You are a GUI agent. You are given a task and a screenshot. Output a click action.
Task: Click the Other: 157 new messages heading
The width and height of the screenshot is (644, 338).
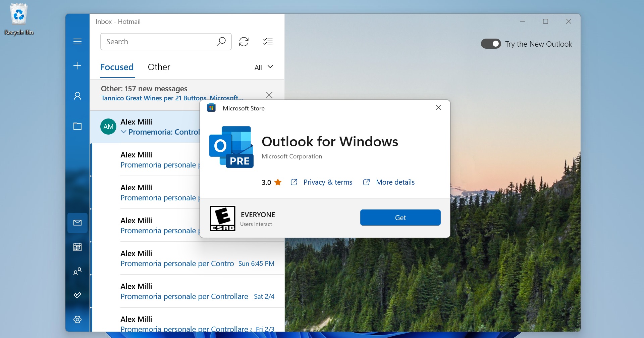click(x=144, y=89)
